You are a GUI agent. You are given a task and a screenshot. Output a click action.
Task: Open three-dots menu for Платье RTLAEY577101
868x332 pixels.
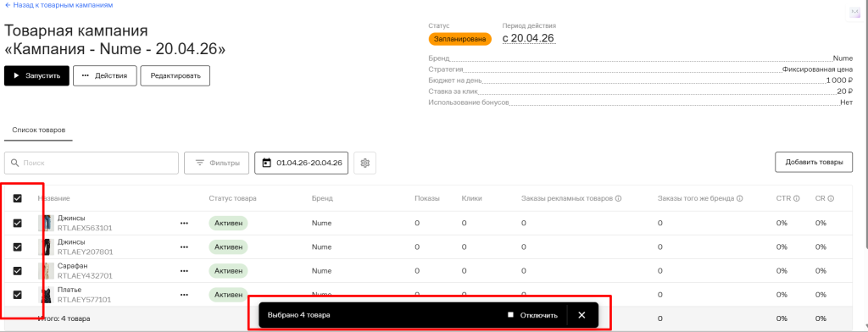pyautogui.click(x=184, y=295)
